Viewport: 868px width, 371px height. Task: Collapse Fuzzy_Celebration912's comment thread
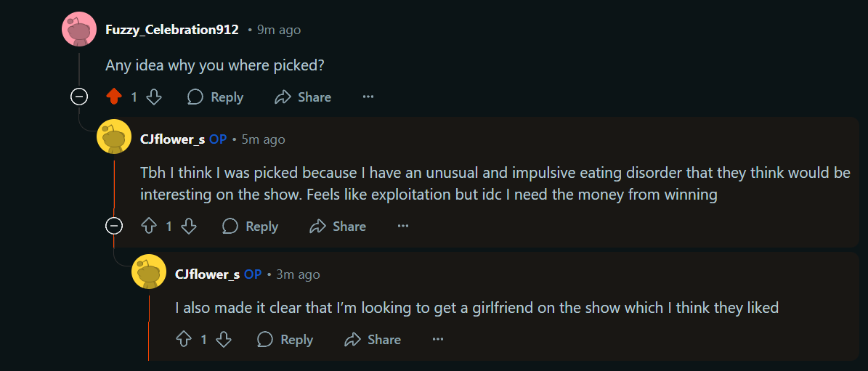(79, 97)
